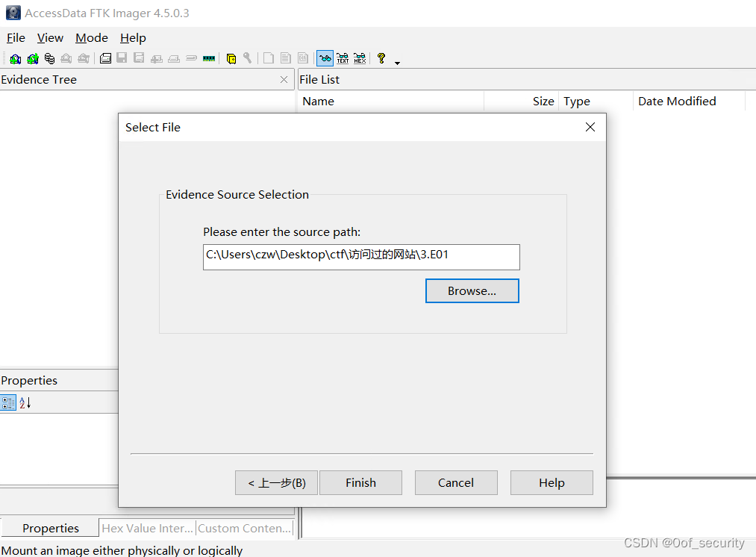Click the Add All Attached Devices icon

(x=33, y=59)
